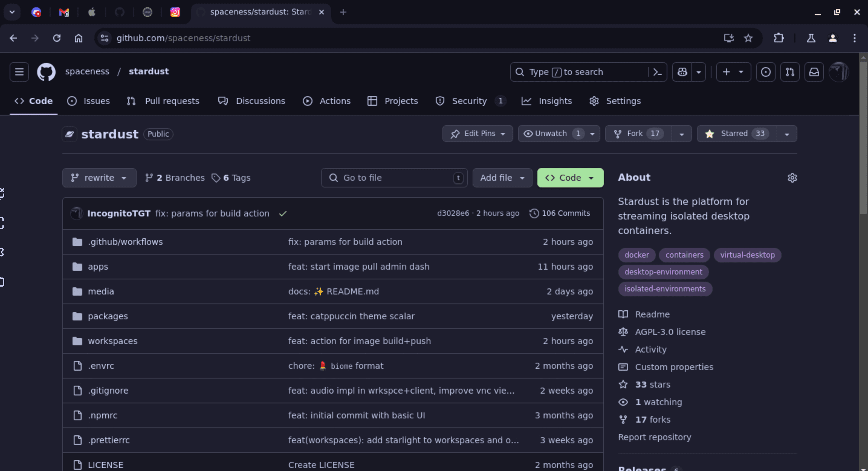Toggle the Starred button
868x471 pixels.
[x=737, y=134]
